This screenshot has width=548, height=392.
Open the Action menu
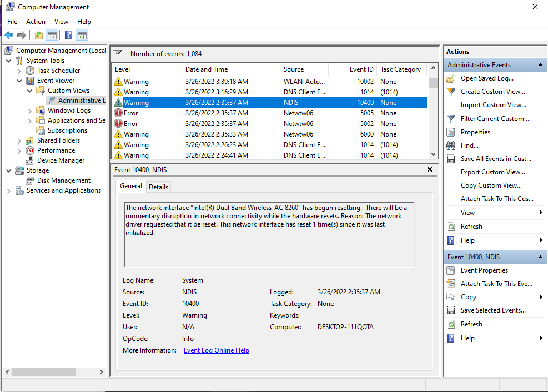[36, 21]
